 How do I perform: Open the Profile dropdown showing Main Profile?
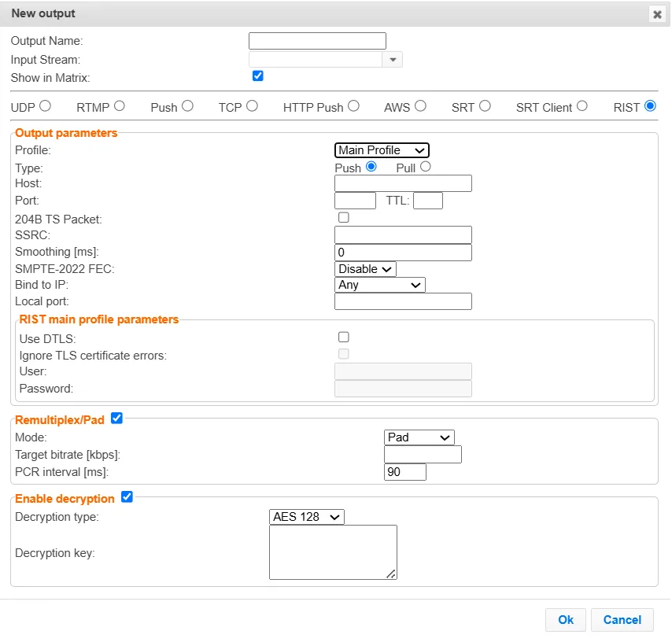[x=382, y=150]
